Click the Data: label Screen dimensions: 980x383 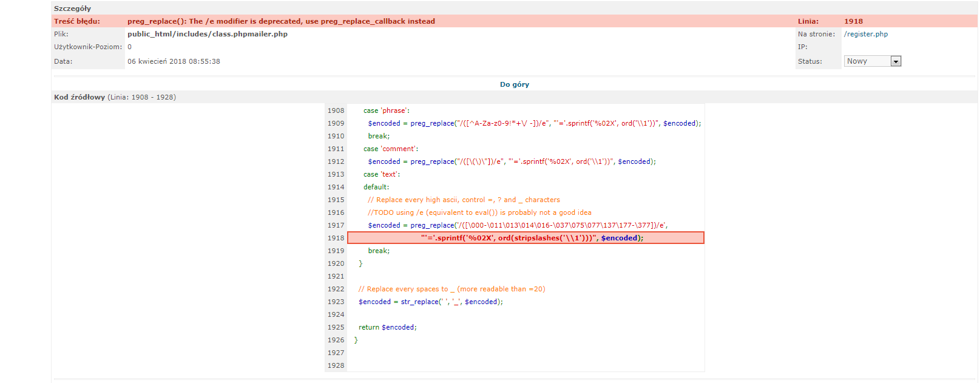[x=63, y=61]
